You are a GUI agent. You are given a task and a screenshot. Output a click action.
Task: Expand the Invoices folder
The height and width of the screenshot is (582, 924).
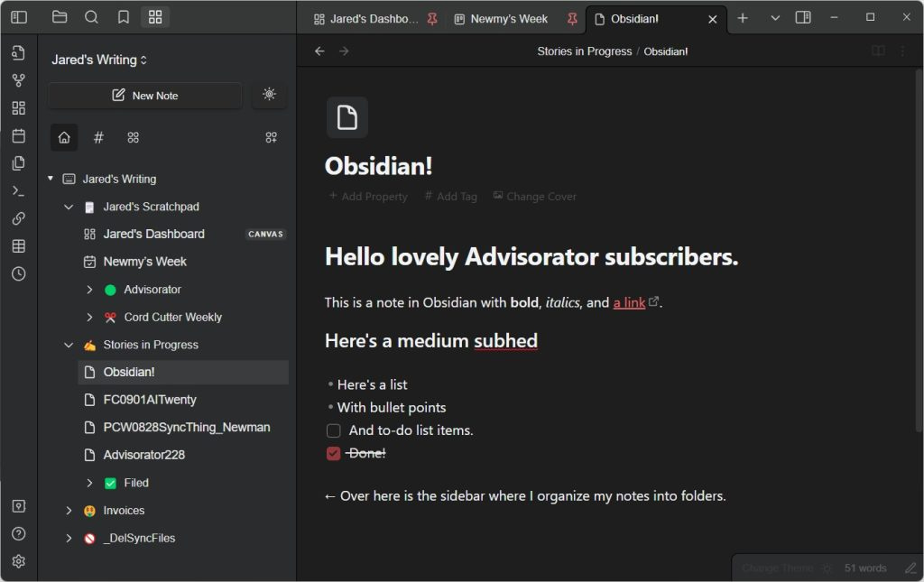coord(69,510)
